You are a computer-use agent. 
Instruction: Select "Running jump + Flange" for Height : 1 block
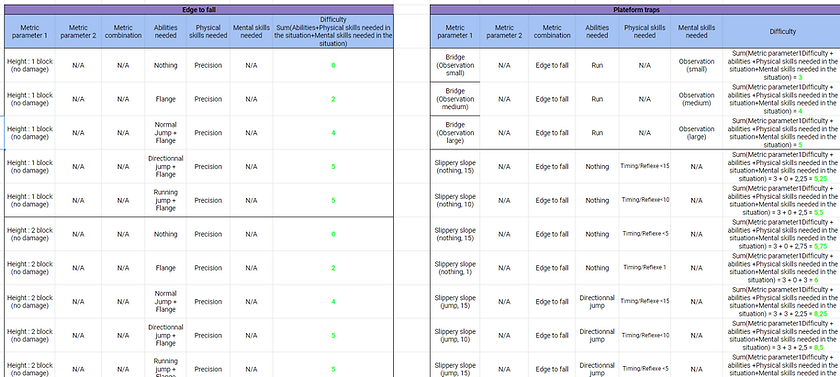[x=166, y=200]
